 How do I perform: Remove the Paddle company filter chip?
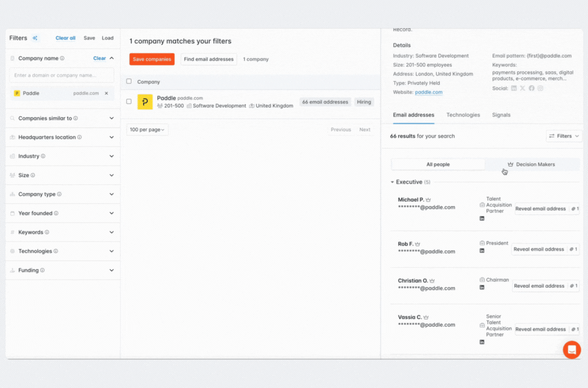[x=107, y=93]
